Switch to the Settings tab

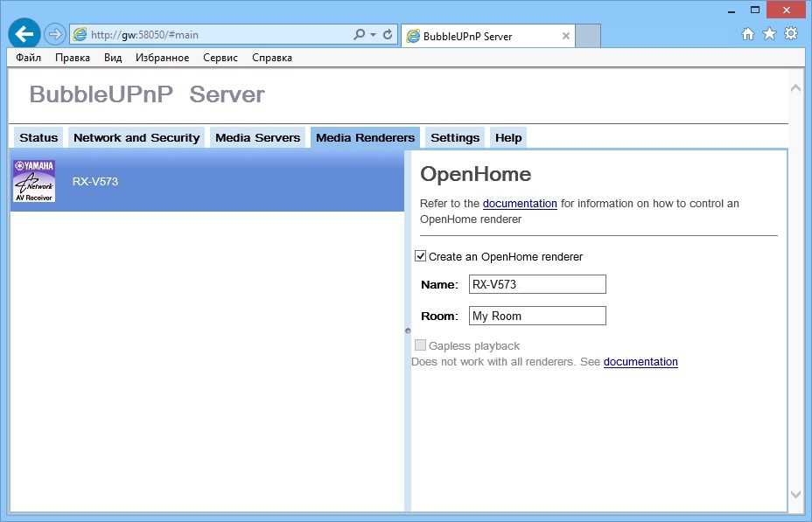tap(455, 137)
